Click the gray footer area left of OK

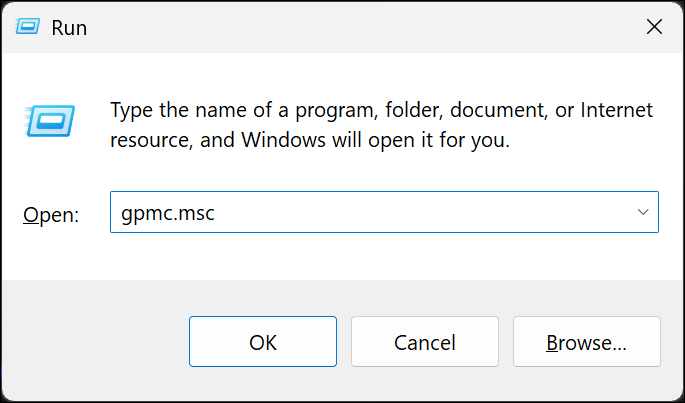point(95,342)
